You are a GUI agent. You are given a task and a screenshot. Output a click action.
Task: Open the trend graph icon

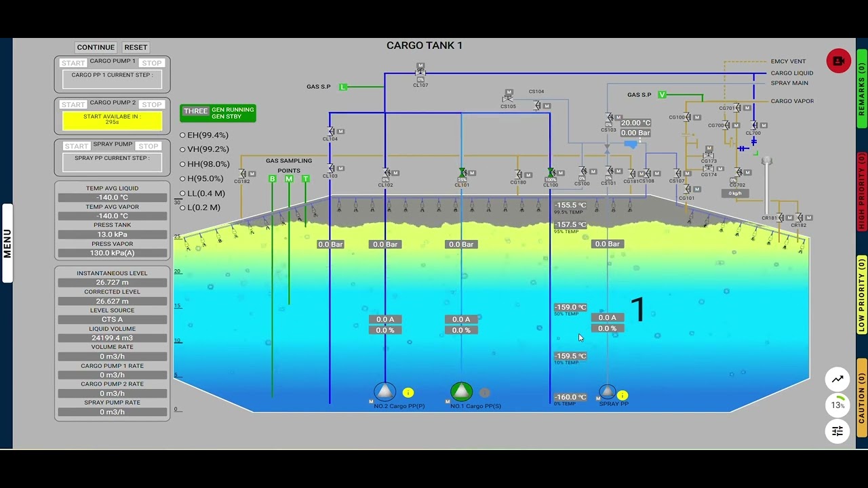[x=837, y=380]
